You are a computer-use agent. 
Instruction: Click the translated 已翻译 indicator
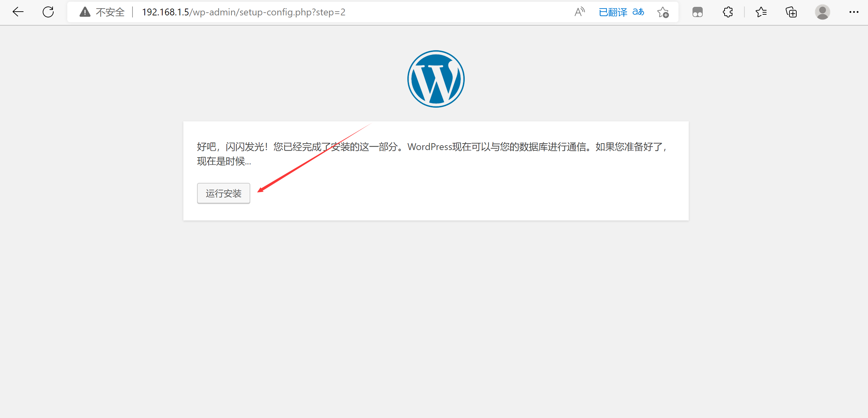pos(613,12)
